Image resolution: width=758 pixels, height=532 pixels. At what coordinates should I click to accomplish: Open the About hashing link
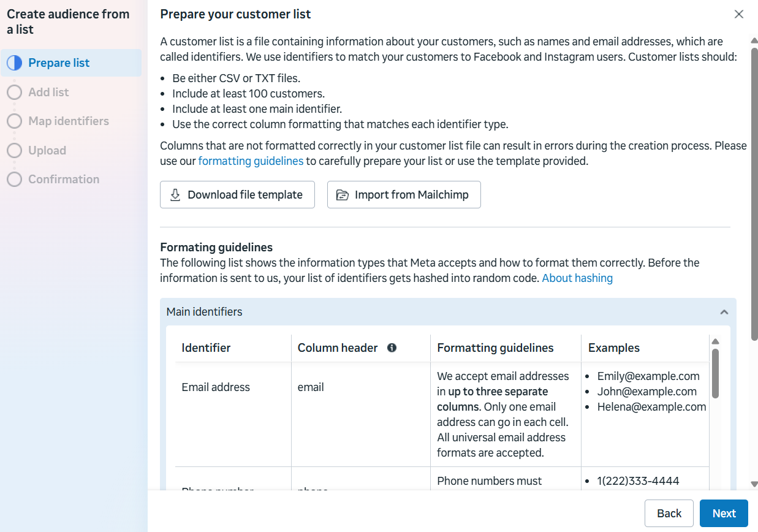(577, 278)
